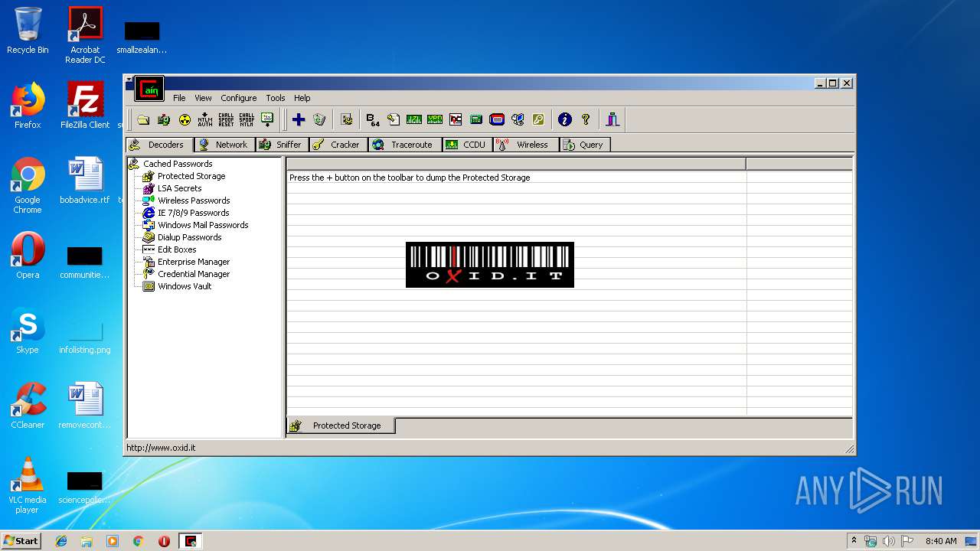Select the bobadvice.rtf desktop file
Viewport: 980px width, 551px height.
coord(85,181)
